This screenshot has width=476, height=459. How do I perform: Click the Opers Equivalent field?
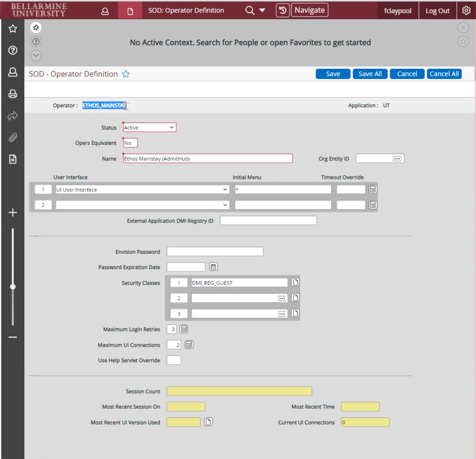click(130, 143)
